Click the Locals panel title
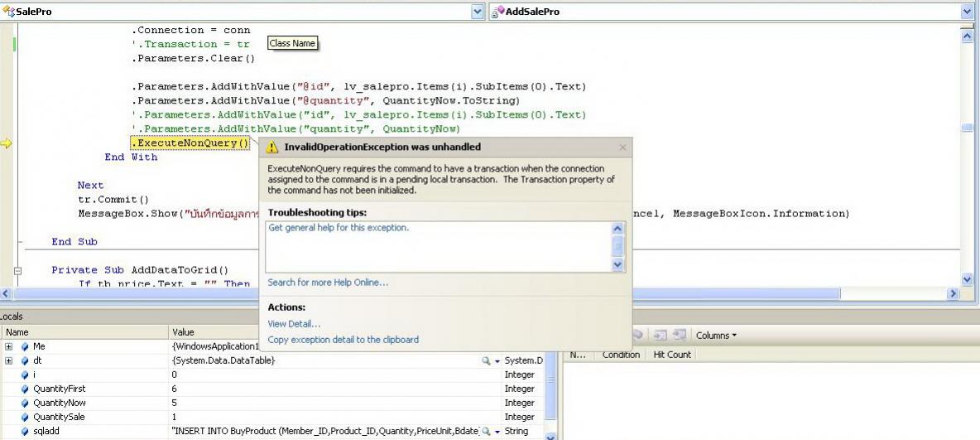 12,317
